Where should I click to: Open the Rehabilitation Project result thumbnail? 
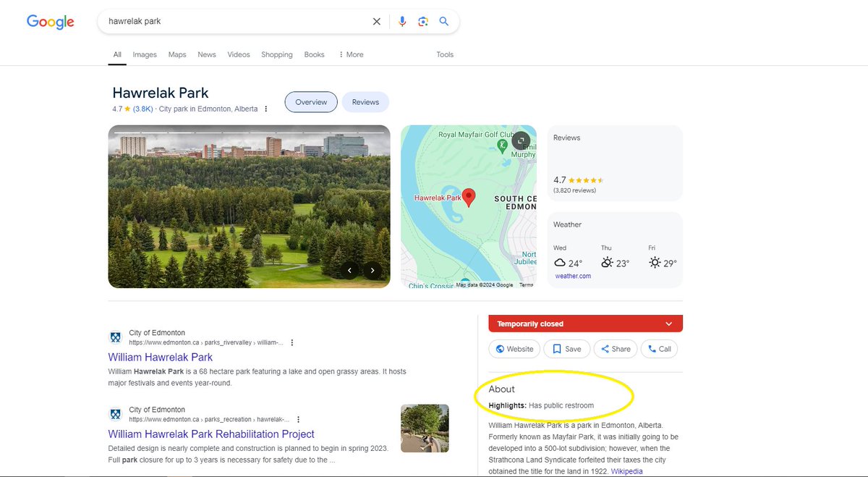coord(425,429)
